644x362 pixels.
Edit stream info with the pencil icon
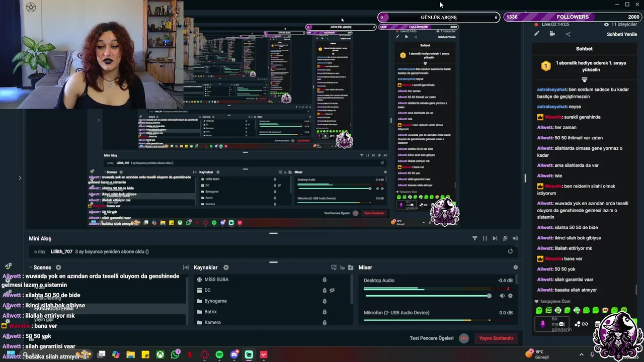click(537, 34)
